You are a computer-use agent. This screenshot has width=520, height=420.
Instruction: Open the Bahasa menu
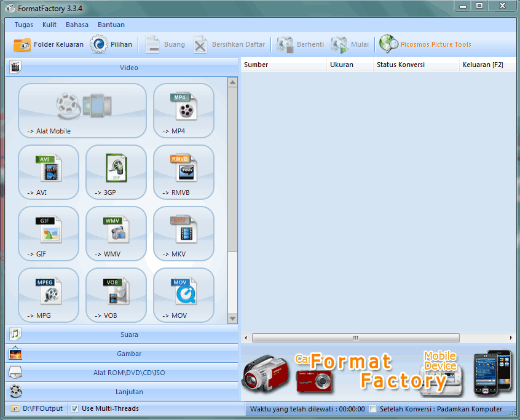point(77,25)
